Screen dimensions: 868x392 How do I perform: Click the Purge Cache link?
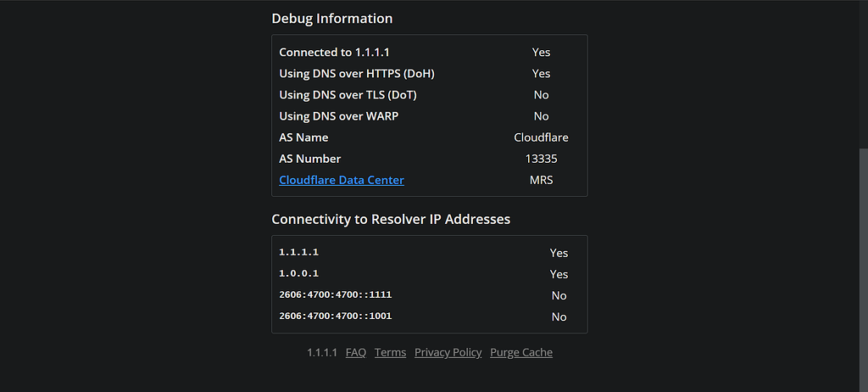[x=521, y=352]
